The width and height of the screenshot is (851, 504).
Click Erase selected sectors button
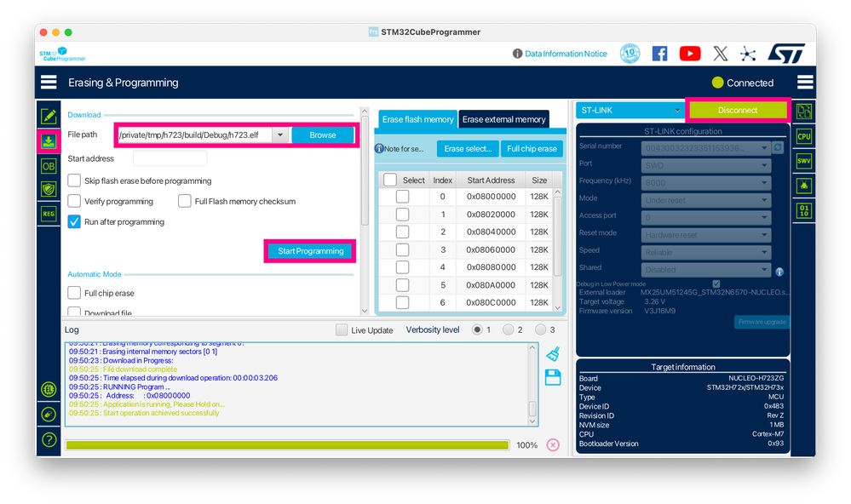(x=468, y=149)
